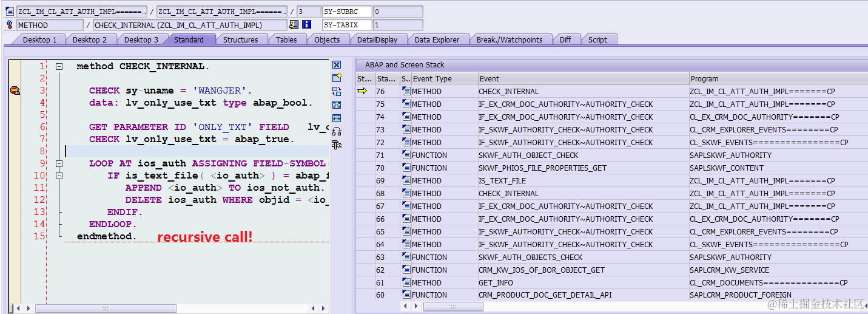
Task: Open the Break./Watchpoints tab
Action: (x=510, y=39)
